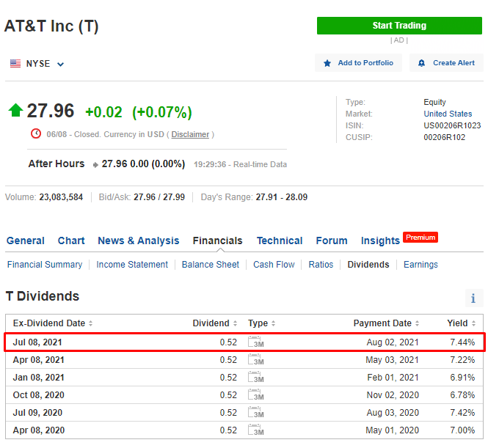Click the Aug 02, 2021 payment date
The height and width of the screenshot is (448, 488).
click(x=393, y=342)
